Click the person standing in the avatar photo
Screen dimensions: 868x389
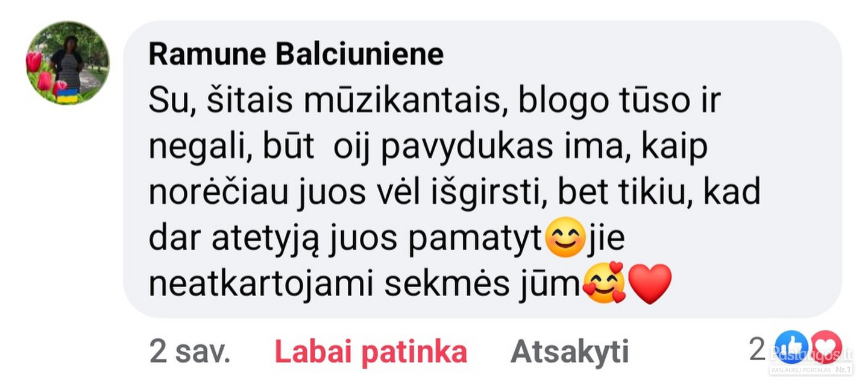coord(66,63)
